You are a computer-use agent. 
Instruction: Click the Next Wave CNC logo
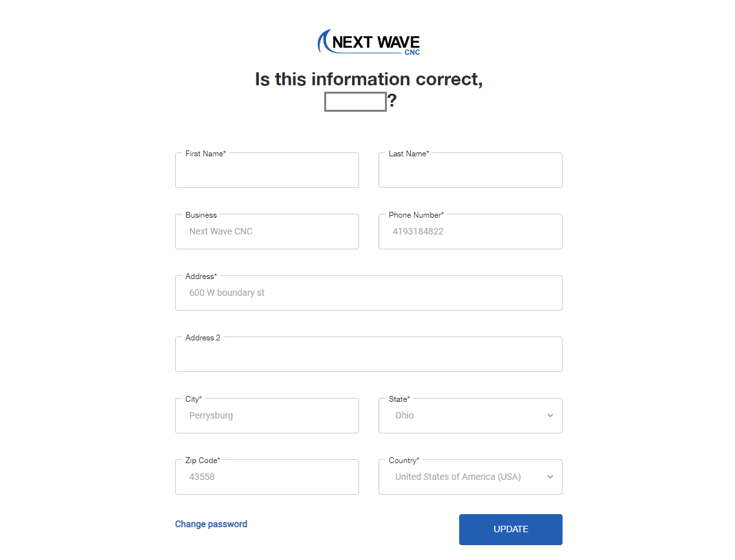pos(369,43)
